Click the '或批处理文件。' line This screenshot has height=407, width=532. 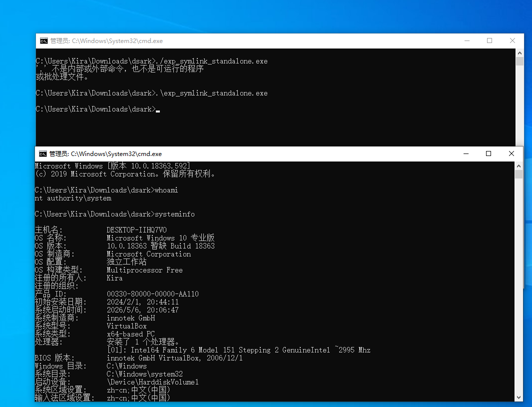point(62,77)
